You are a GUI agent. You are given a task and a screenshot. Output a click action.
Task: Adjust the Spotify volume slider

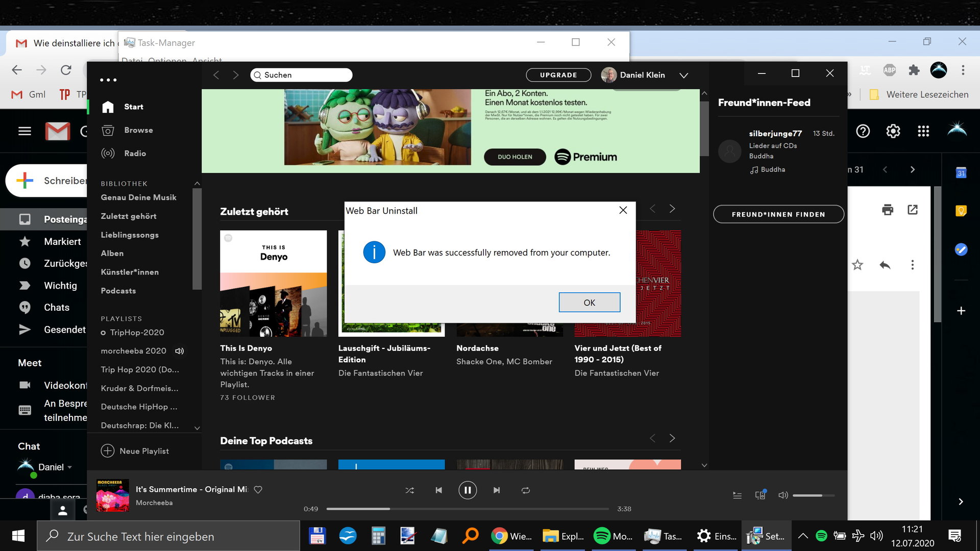(x=814, y=495)
